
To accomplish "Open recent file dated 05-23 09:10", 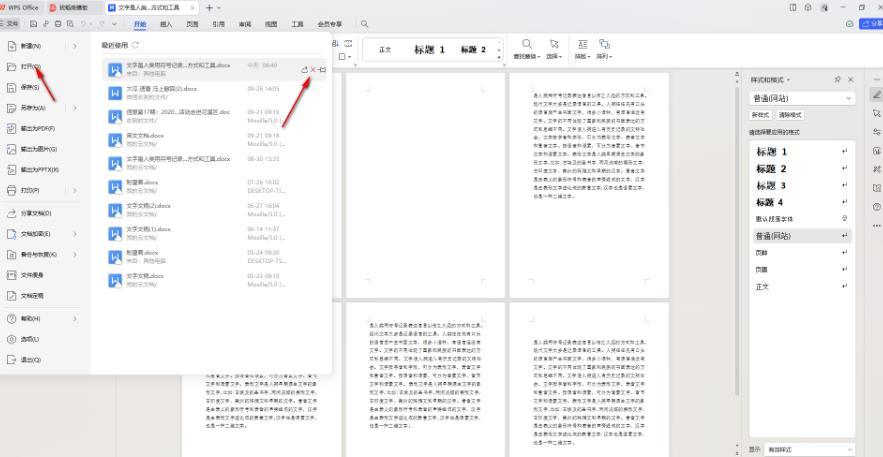I will pyautogui.click(x=214, y=280).
